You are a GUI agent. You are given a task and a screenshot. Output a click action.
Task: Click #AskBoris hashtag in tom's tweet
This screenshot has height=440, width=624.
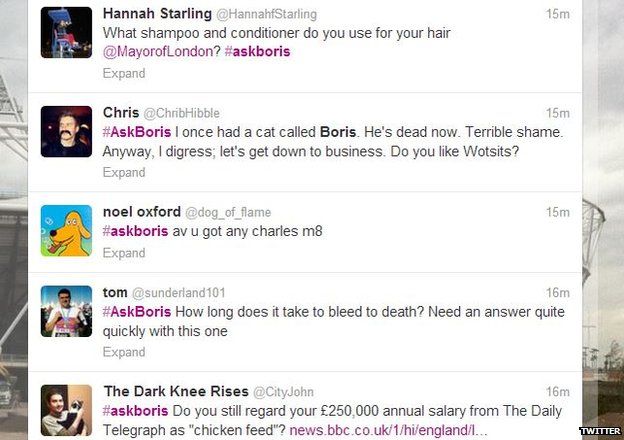(136, 311)
